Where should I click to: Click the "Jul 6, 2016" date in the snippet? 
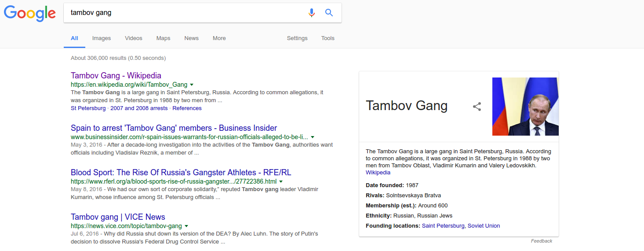tap(84, 234)
